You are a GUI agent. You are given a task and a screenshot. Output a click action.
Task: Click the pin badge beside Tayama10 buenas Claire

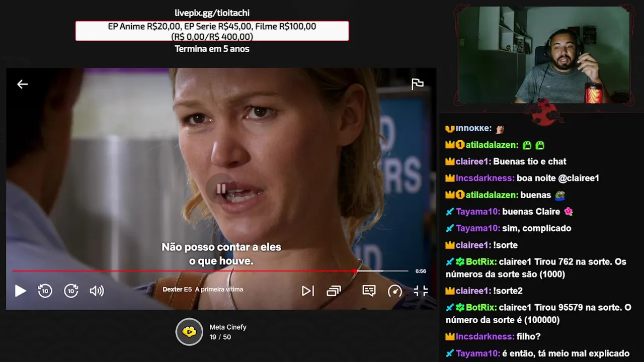[x=450, y=212]
